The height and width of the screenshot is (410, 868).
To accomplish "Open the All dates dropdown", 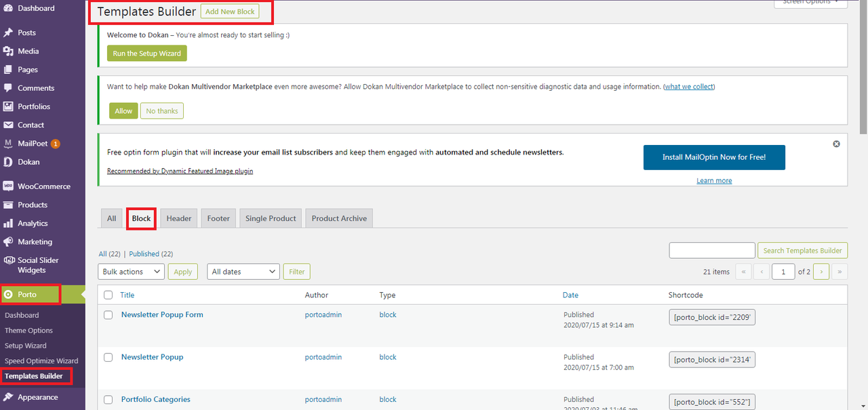I will [x=243, y=272].
